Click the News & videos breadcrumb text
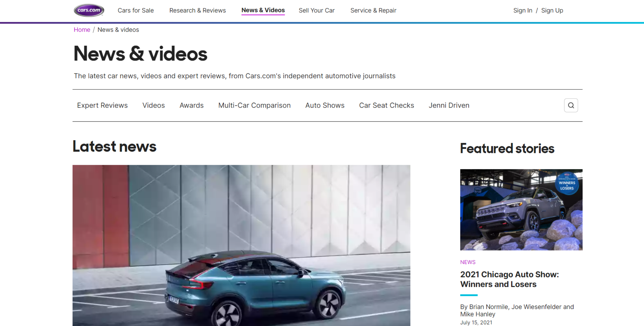This screenshot has width=644, height=326. (118, 30)
